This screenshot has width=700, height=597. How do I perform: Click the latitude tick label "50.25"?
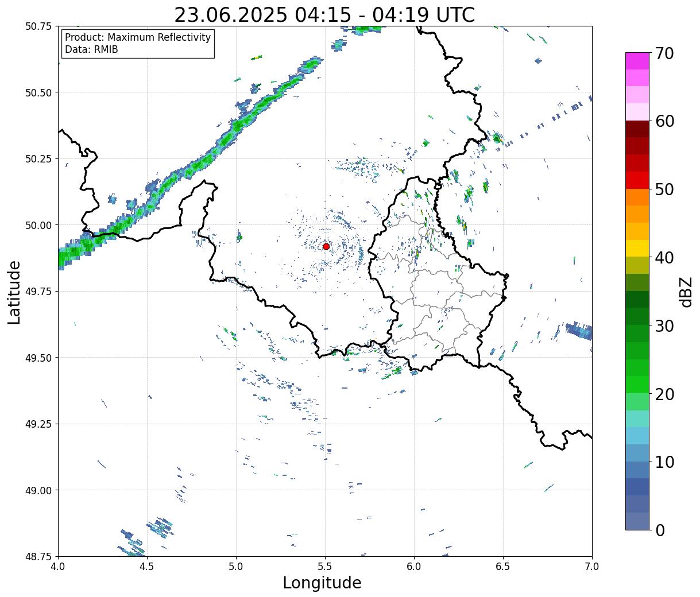[x=38, y=159]
